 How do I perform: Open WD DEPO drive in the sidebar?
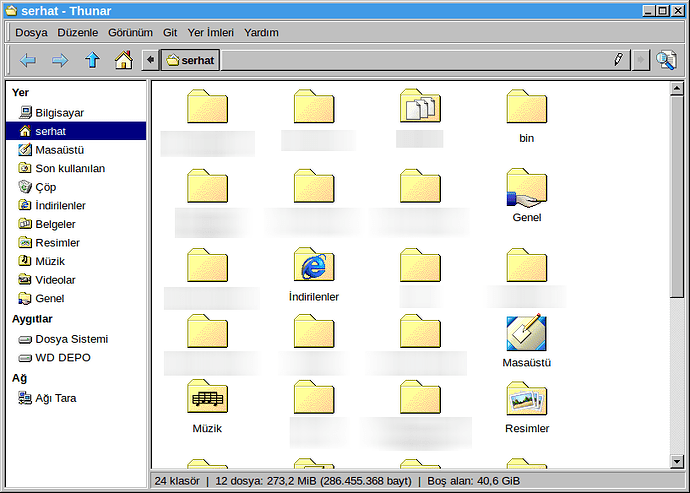pos(63,357)
